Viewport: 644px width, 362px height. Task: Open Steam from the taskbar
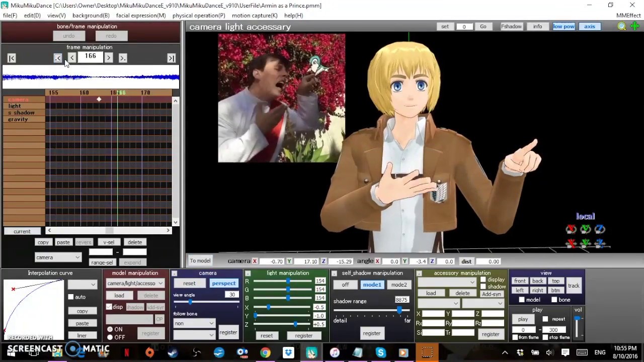tap(173, 352)
